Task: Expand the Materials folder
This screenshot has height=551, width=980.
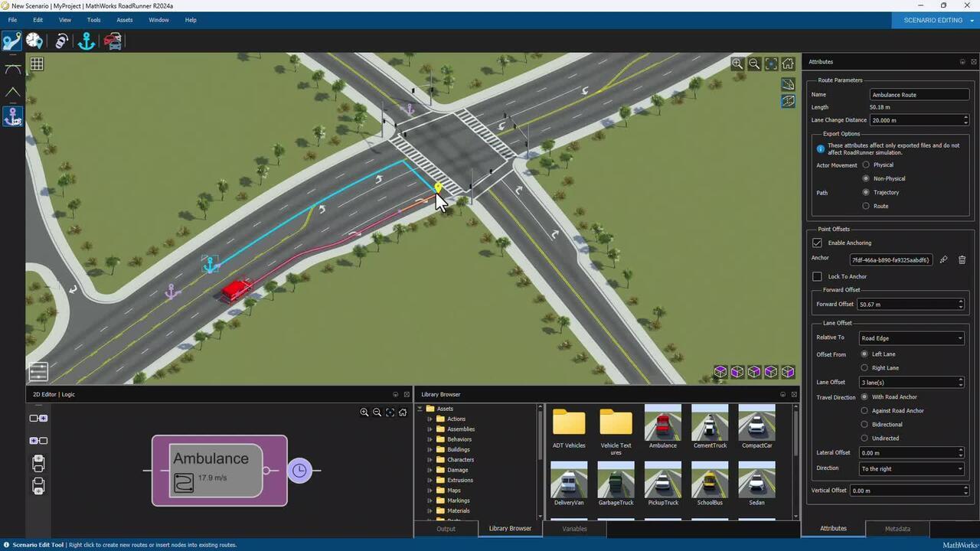Action: click(x=430, y=510)
